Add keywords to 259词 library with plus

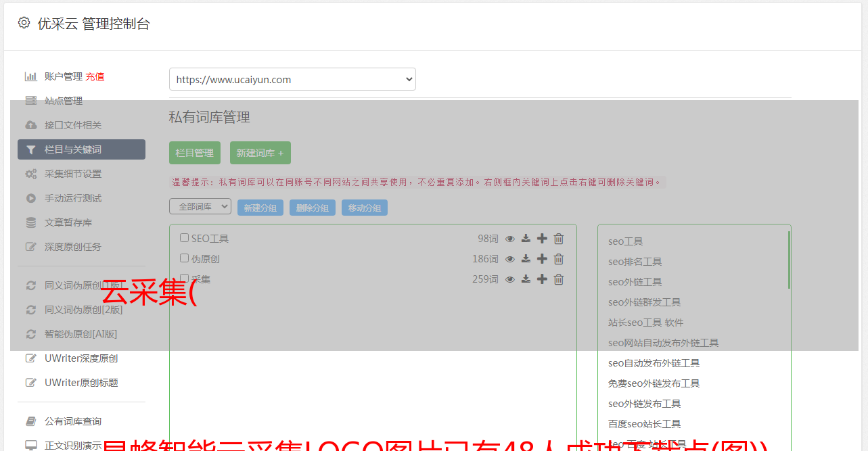coord(542,279)
